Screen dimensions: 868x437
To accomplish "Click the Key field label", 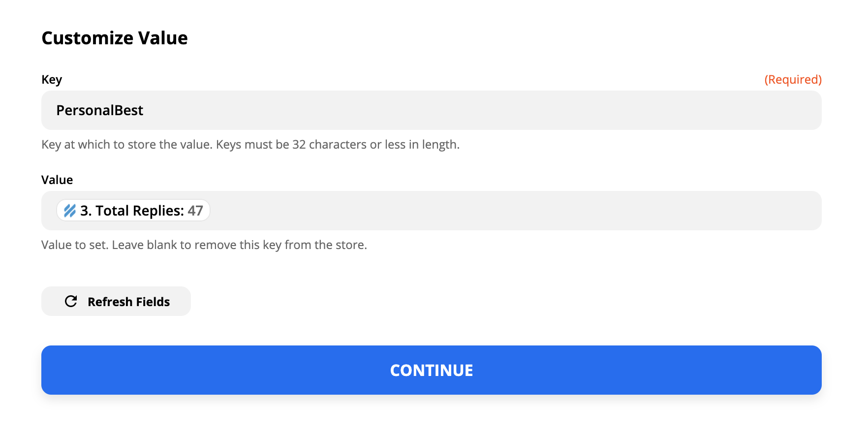I will click(x=52, y=79).
